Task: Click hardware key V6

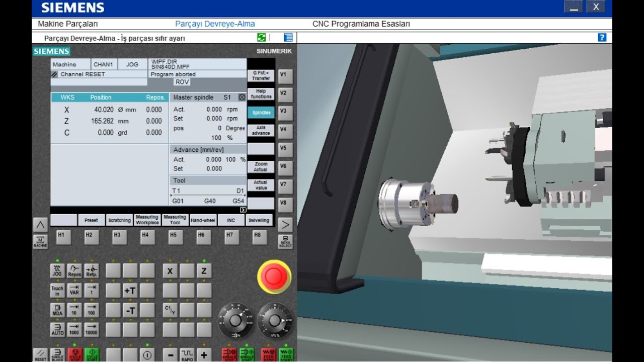Action: pos(285,168)
